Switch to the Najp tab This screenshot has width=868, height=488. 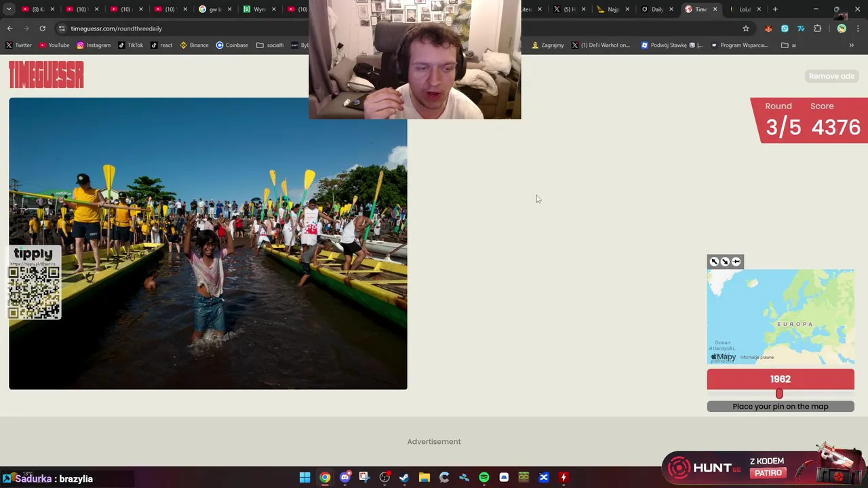[612, 9]
